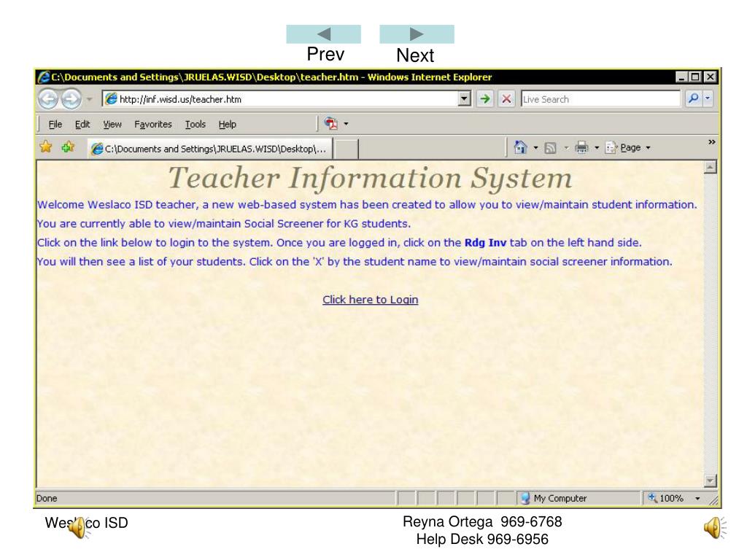Click the browser Forward arrow button
This screenshot has height=560, width=747.
pyautogui.click(x=71, y=99)
